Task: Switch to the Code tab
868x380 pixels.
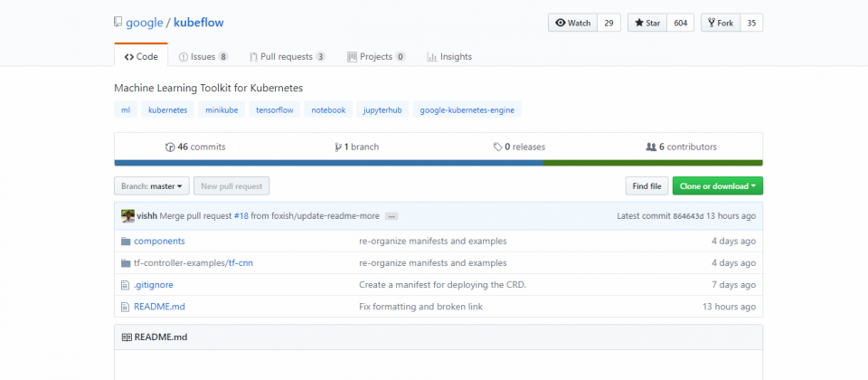Action: point(141,56)
